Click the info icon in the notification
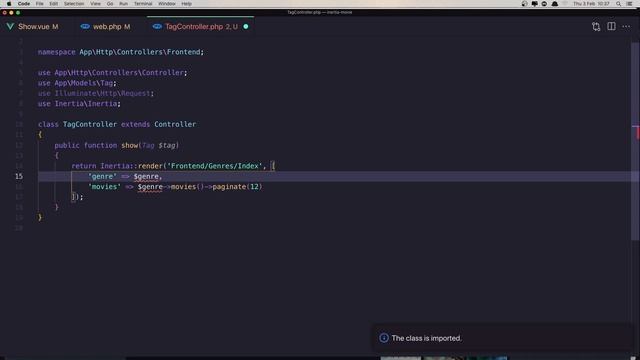640x360 pixels. click(x=384, y=338)
